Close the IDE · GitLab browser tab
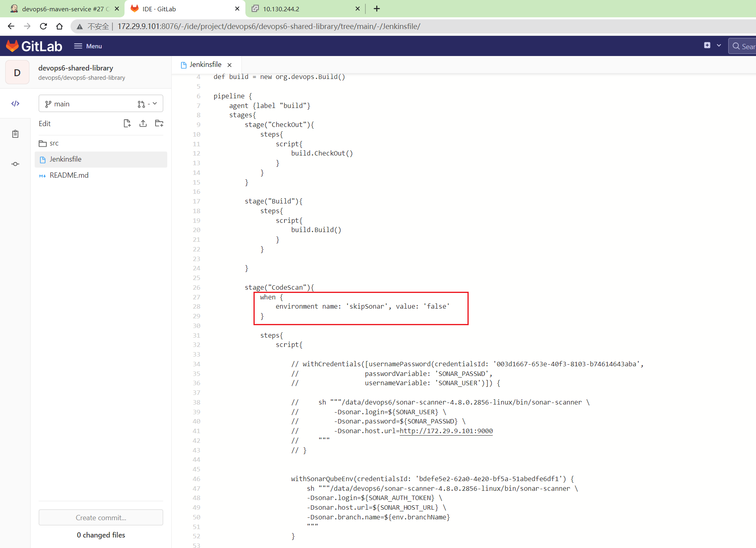Image resolution: width=756 pixels, height=548 pixels. coord(237,8)
